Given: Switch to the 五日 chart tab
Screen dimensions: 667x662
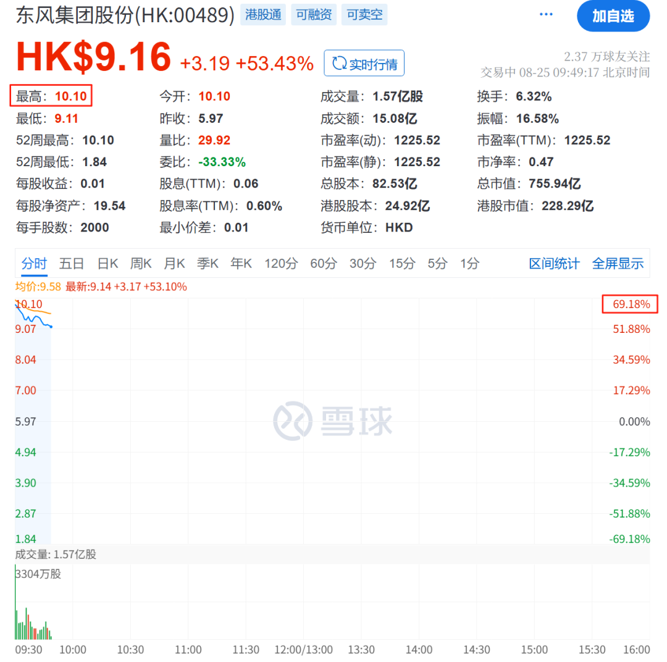Looking at the screenshot, I should (71, 264).
